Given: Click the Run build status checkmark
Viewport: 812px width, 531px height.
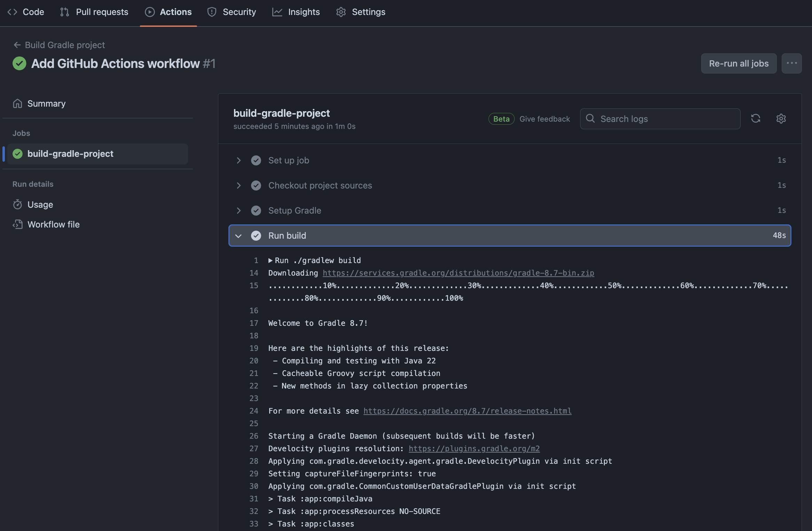Looking at the screenshot, I should point(256,236).
